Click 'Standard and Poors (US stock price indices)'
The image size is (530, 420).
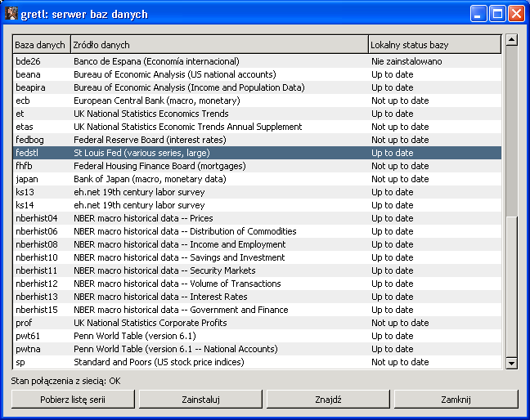159,362
